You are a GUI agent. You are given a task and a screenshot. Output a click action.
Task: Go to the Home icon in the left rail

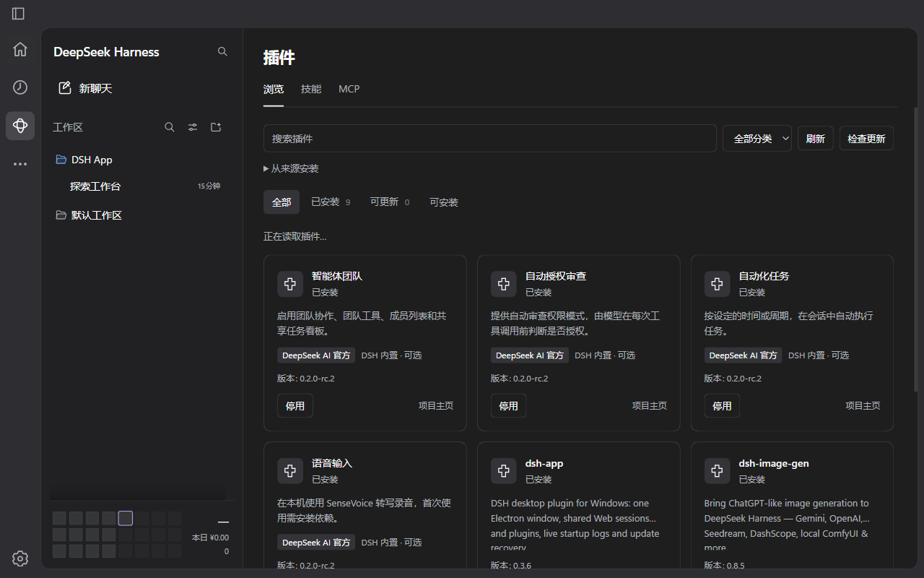pos(20,49)
